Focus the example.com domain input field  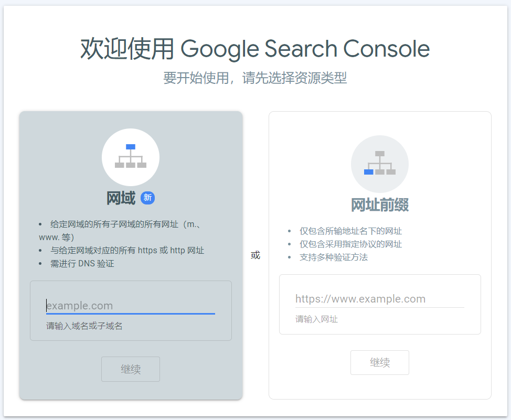(x=130, y=306)
